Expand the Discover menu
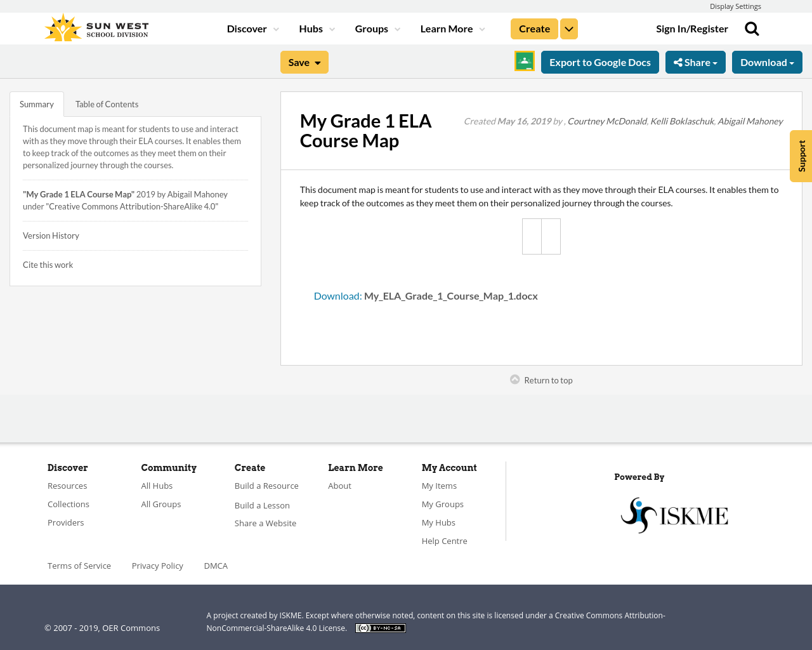812x650 pixels. tap(252, 28)
